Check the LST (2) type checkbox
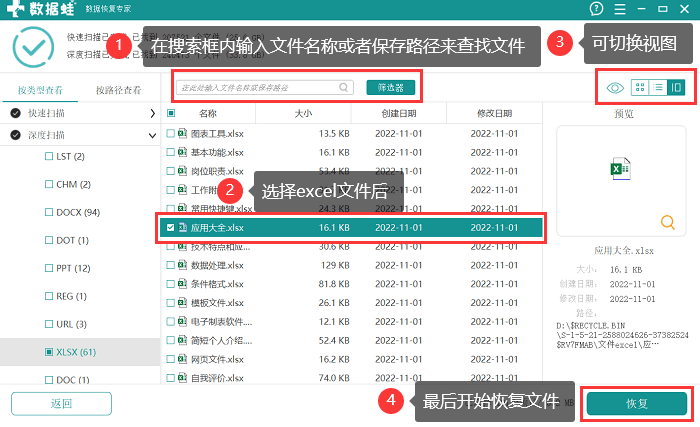Viewport: 700px width, 427px height. pyautogui.click(x=49, y=156)
